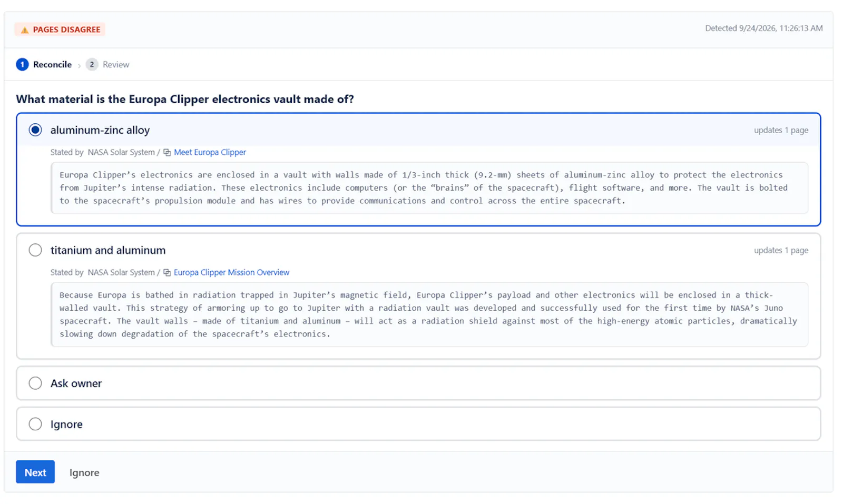Click the titanium and aluminum quote text block
This screenshot has width=843, height=504.
tap(429, 314)
